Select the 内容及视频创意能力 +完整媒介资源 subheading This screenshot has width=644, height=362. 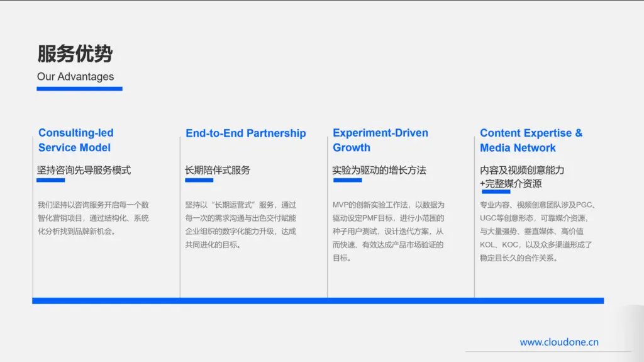522,176
